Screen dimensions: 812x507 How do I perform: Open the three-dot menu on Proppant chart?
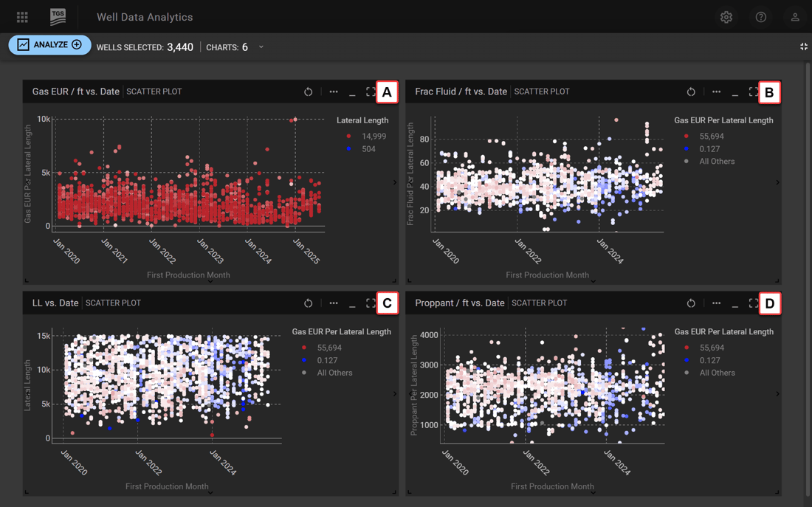coord(716,303)
